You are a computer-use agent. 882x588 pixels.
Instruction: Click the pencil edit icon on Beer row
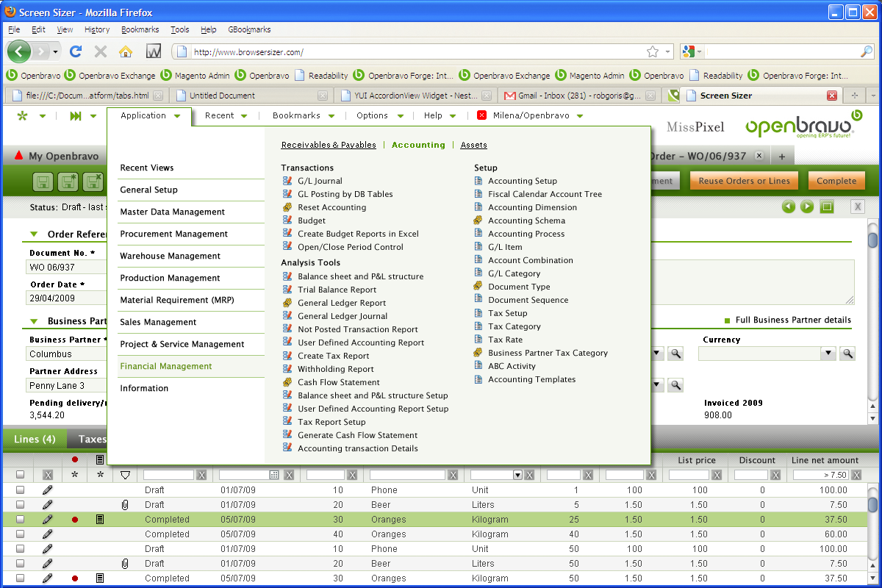(48, 505)
